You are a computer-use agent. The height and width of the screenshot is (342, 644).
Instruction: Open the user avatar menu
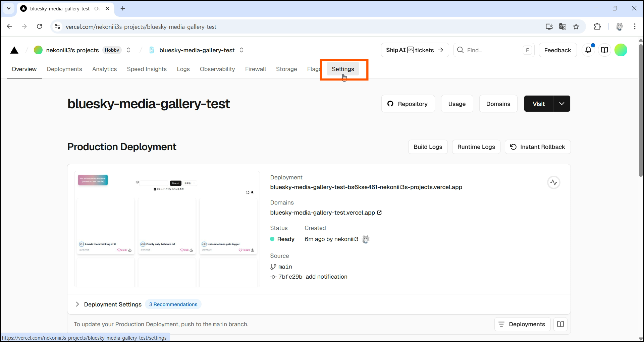coord(621,50)
